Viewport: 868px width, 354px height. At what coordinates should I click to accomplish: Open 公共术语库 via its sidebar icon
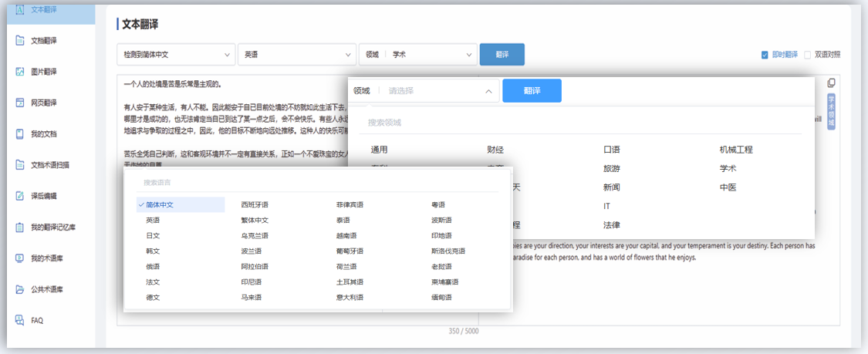21,288
